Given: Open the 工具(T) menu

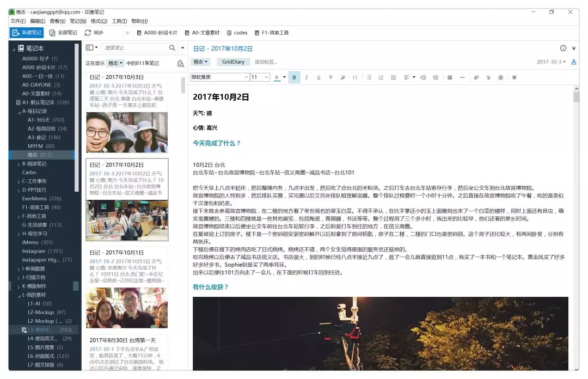Looking at the screenshot, I should point(119,21).
